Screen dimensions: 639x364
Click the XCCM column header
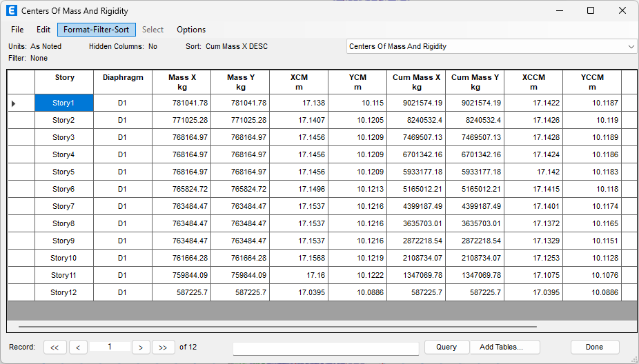534,82
